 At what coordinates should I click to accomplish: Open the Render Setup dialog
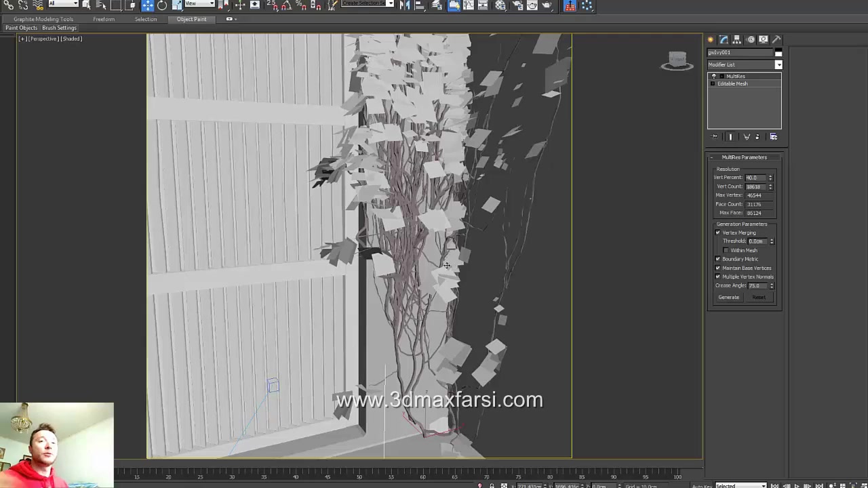518,5
